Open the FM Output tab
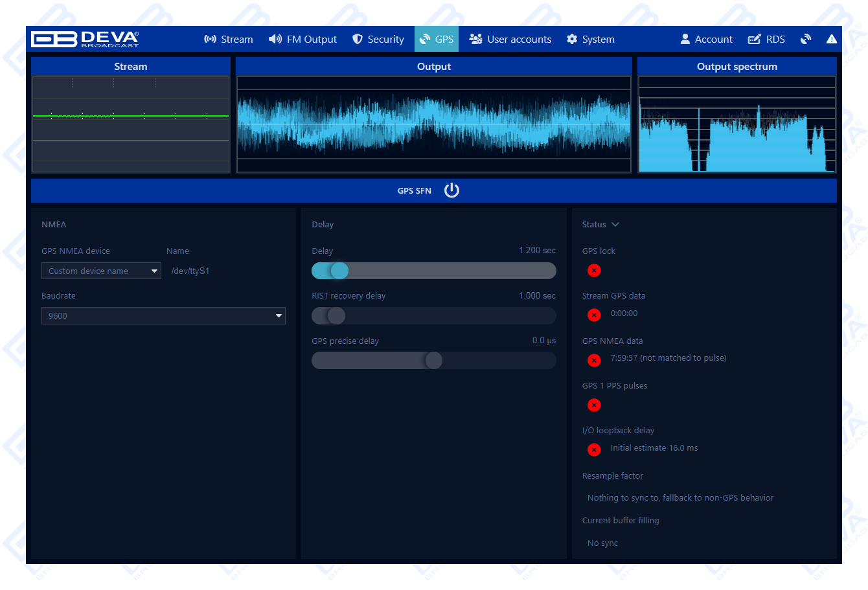This screenshot has width=868, height=590. pos(303,40)
